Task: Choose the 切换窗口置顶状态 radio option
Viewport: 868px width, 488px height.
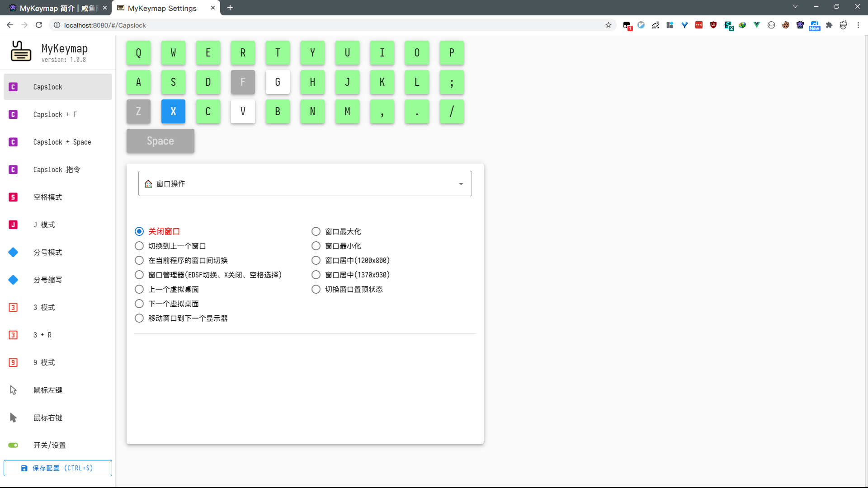Action: pyautogui.click(x=316, y=289)
